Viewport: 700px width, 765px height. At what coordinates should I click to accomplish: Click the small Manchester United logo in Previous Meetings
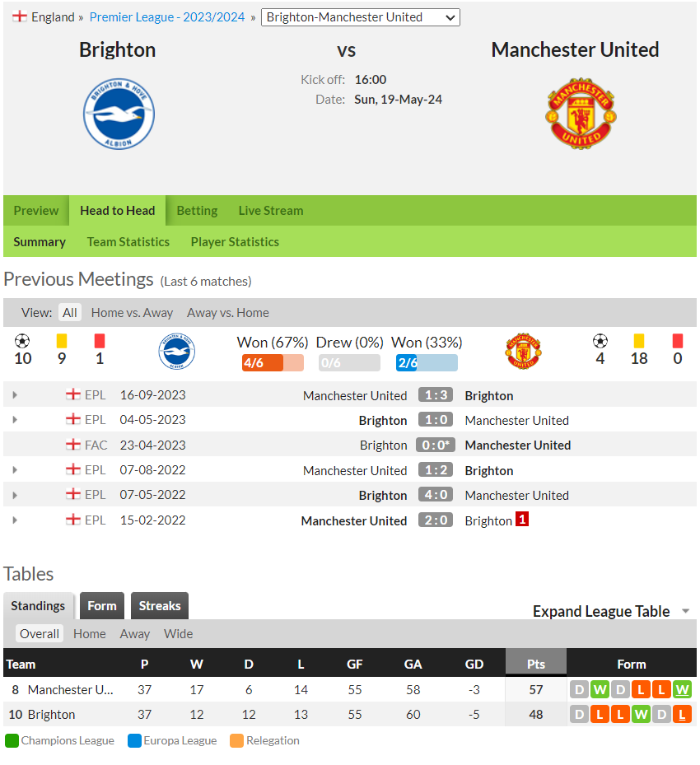coord(523,352)
